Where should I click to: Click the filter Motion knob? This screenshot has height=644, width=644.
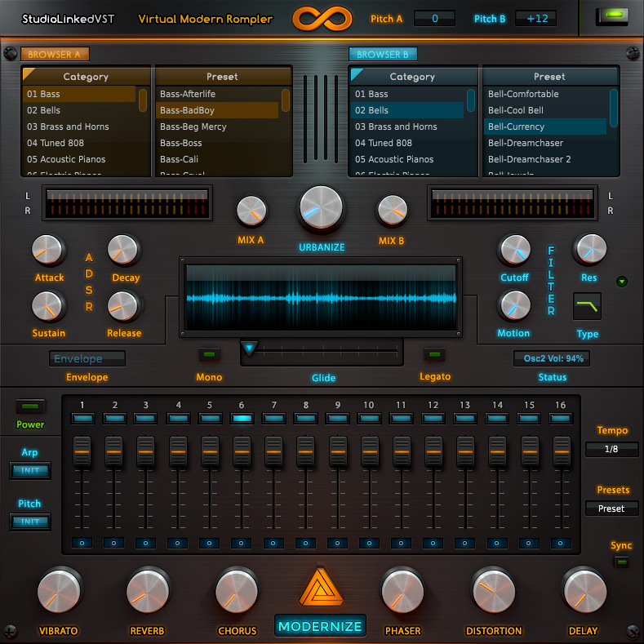click(515, 305)
